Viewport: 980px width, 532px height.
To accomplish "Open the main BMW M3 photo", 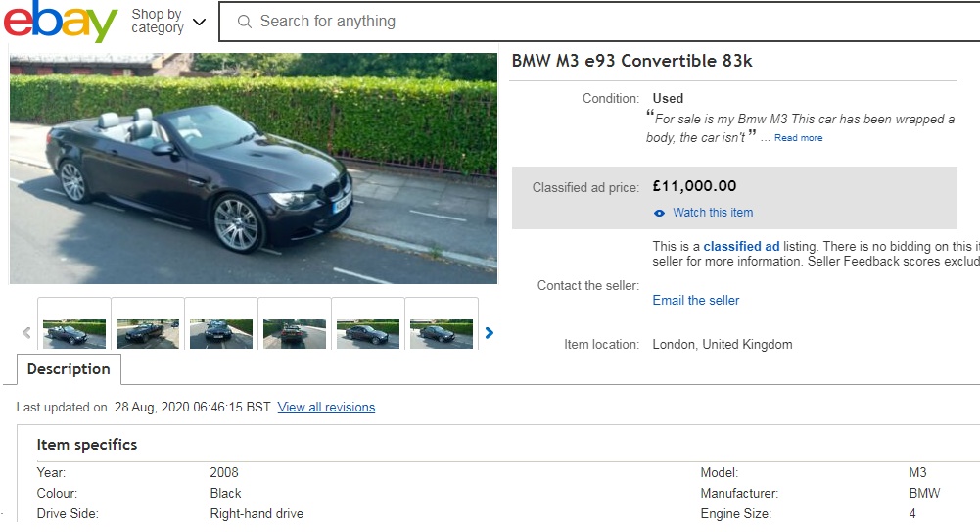I will (254, 169).
